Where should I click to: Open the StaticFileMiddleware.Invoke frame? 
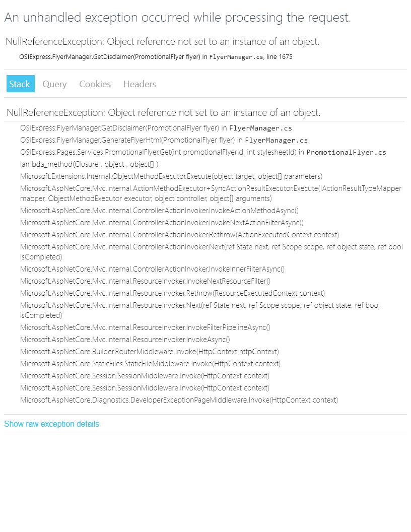pyautogui.click(x=150, y=364)
